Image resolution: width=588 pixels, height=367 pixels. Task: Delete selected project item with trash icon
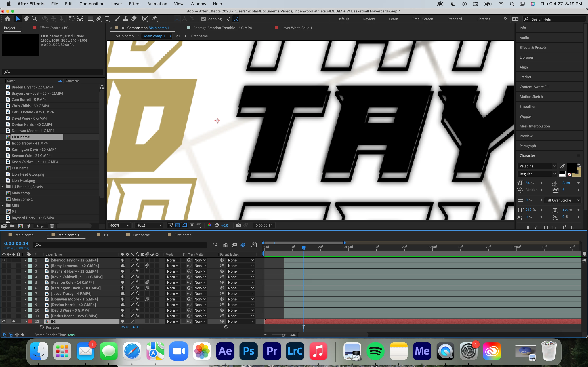point(52,226)
